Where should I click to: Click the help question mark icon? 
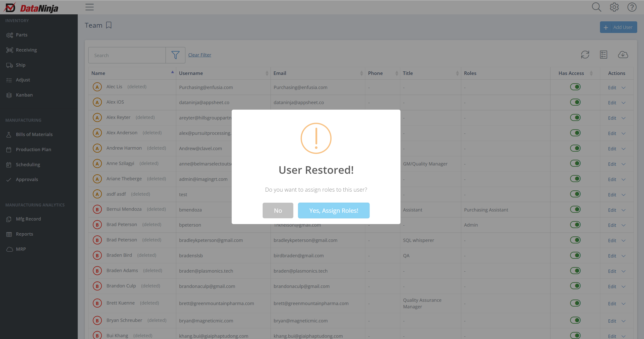[632, 7]
